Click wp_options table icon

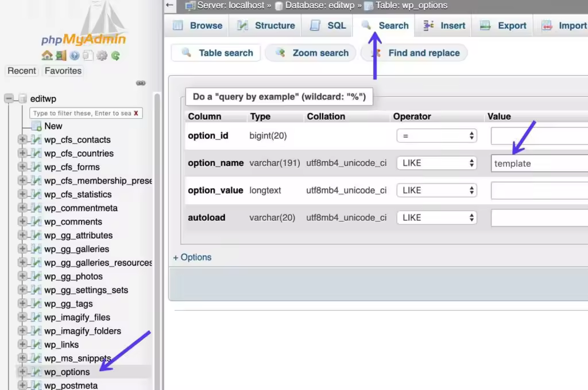(x=36, y=372)
